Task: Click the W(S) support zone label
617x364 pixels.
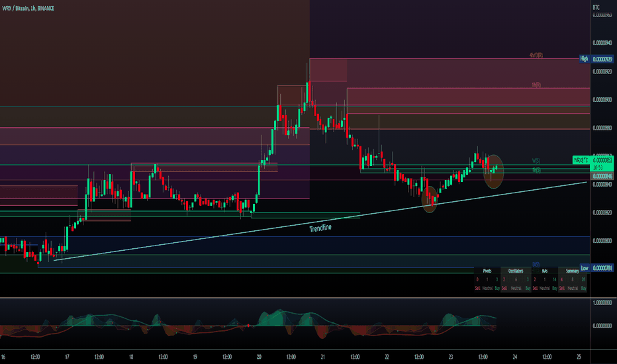Action: coord(536,161)
